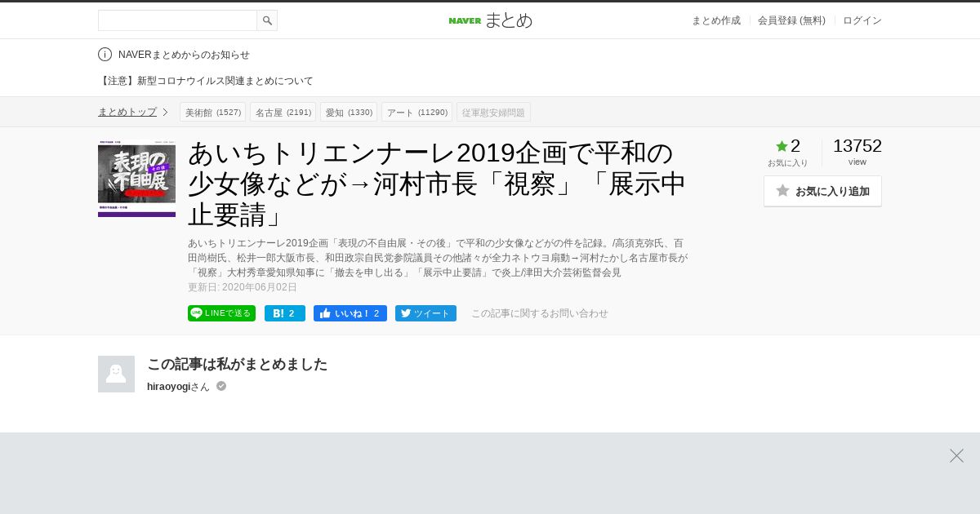Viewport: 980px width, 514px height.
Task: Close the bottom banner with X
Action: click(x=956, y=455)
